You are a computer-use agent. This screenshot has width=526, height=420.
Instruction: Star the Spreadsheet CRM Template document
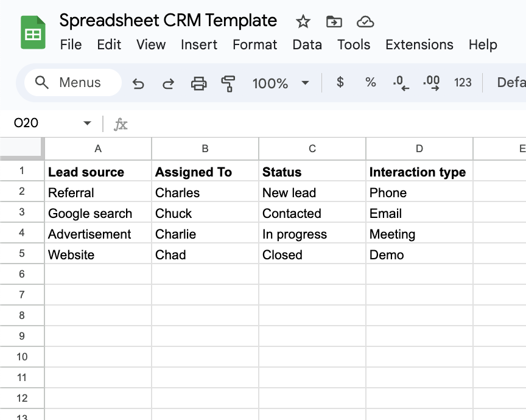303,23
